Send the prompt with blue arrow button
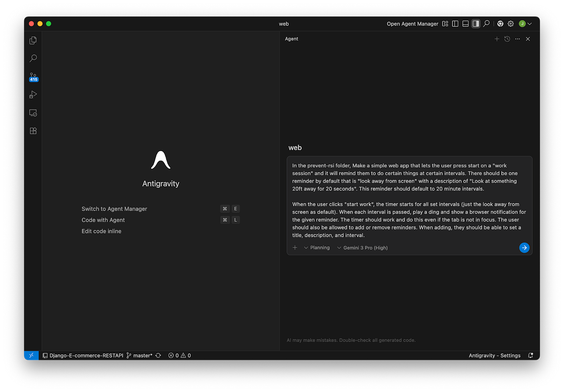Screen dimensions: 564x392 524,248
